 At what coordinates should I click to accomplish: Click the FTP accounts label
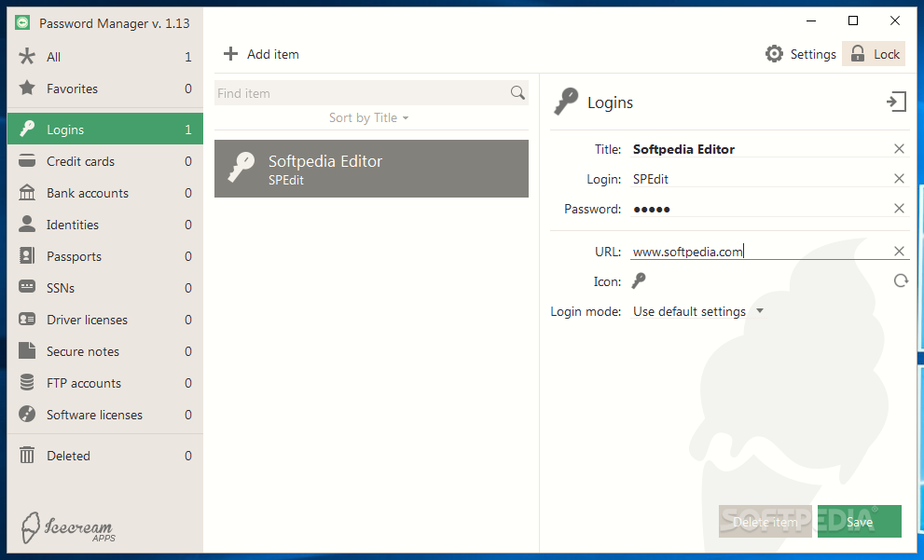click(84, 383)
